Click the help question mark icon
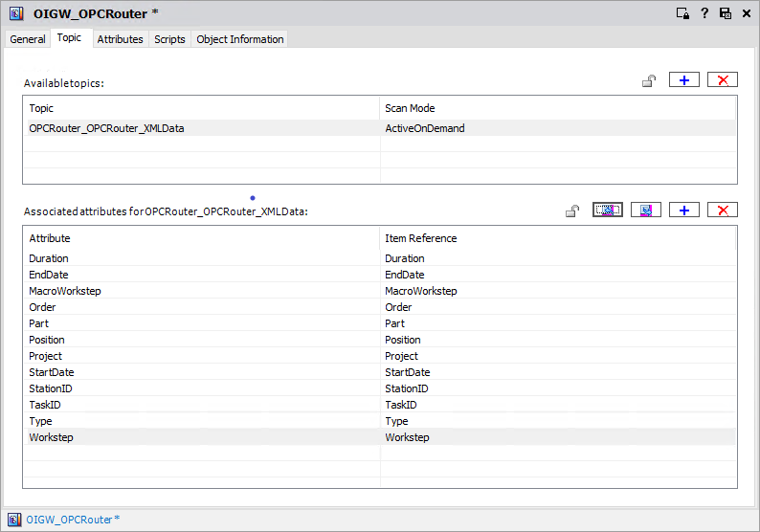The width and height of the screenshot is (760, 532). tap(704, 13)
